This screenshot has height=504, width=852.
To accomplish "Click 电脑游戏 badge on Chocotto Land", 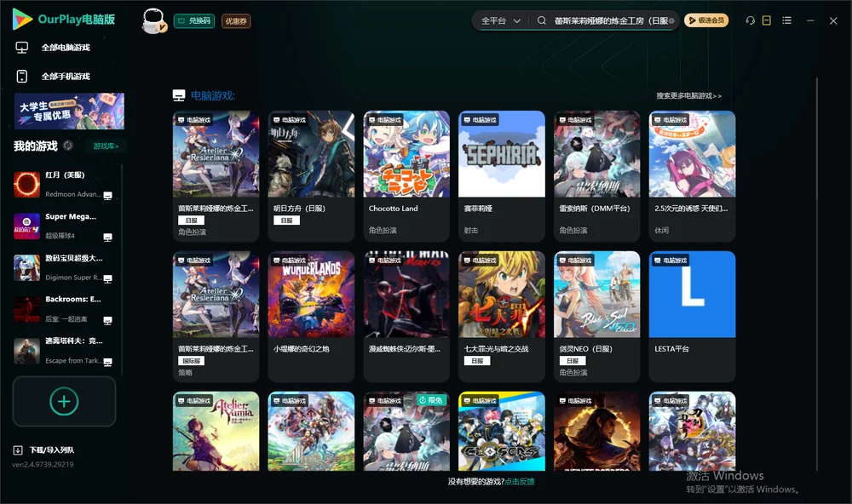I will [385, 119].
